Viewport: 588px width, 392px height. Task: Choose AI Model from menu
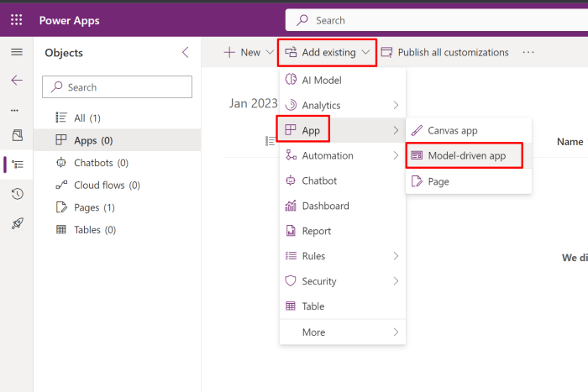point(343,80)
